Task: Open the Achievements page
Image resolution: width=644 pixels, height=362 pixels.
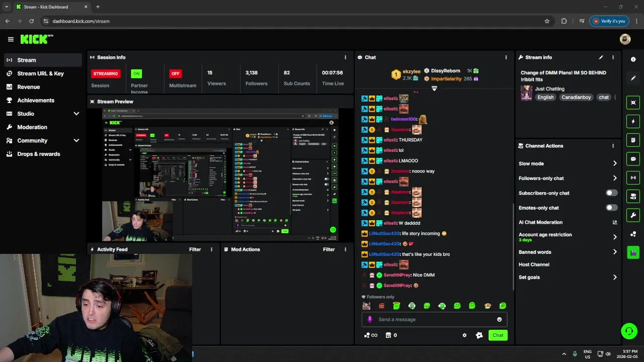Action: tap(42, 100)
